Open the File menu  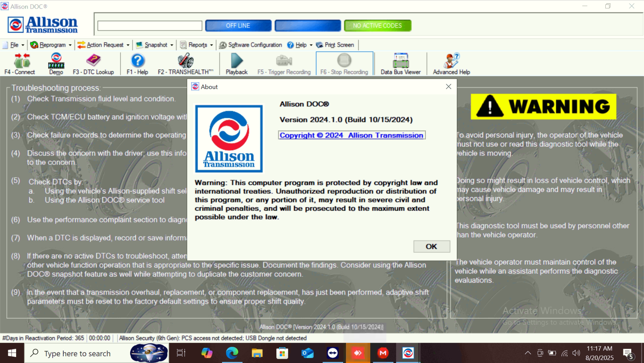pyautogui.click(x=14, y=45)
